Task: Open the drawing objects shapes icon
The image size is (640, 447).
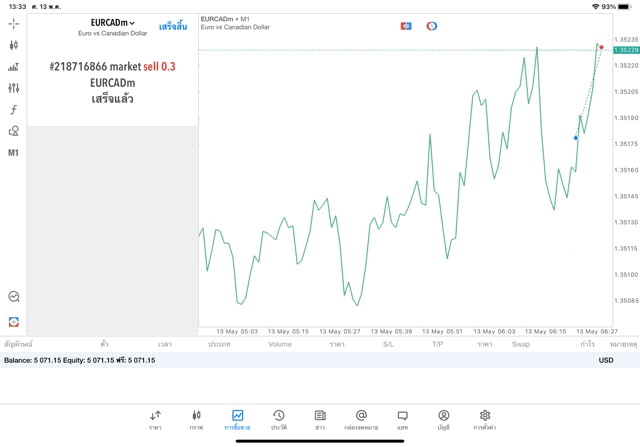Action: (13, 131)
